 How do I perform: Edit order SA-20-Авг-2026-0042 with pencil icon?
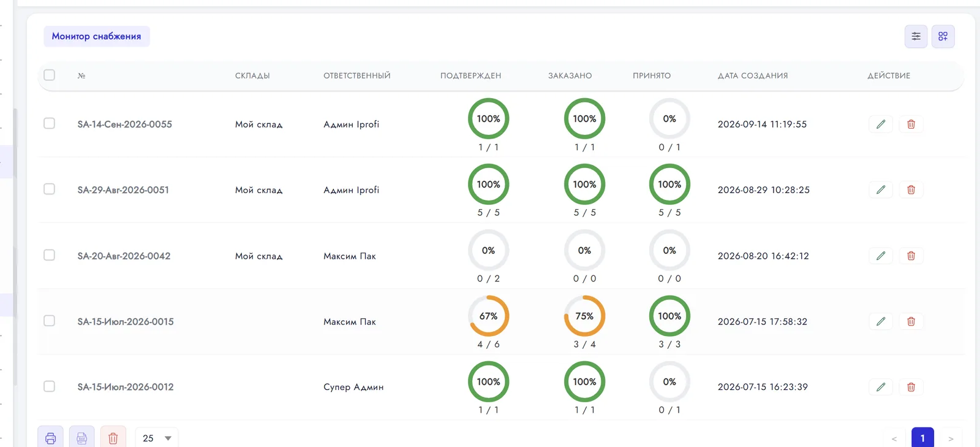click(881, 256)
